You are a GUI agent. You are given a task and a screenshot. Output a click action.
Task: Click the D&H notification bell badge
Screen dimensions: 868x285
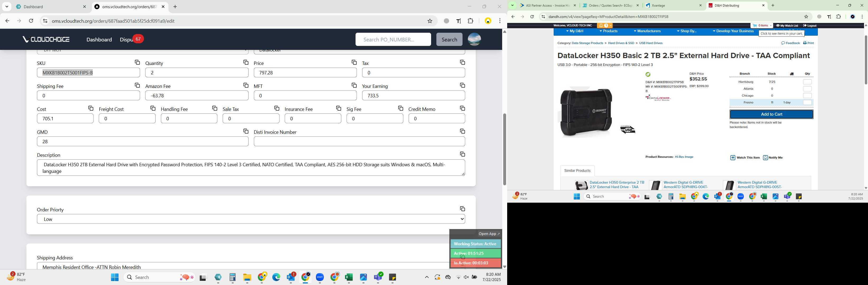click(604, 26)
